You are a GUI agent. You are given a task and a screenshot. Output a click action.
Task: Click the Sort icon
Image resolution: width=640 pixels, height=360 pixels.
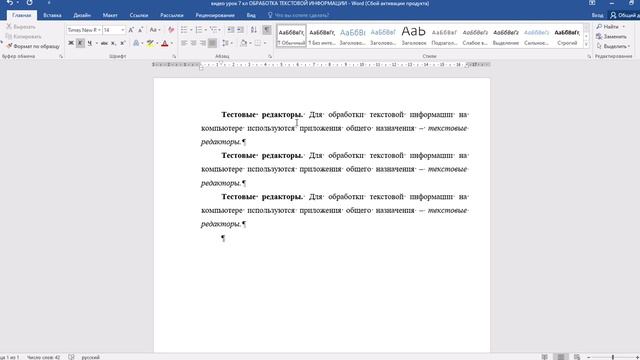coord(253,30)
